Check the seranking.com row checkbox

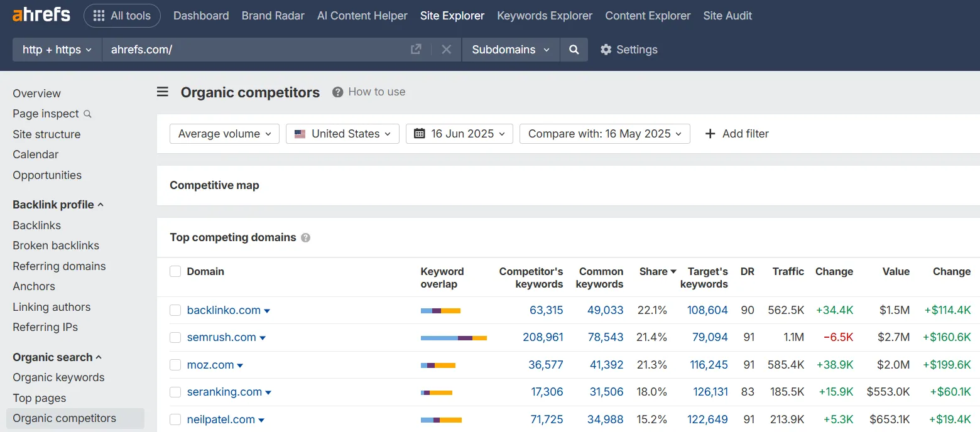tap(175, 392)
